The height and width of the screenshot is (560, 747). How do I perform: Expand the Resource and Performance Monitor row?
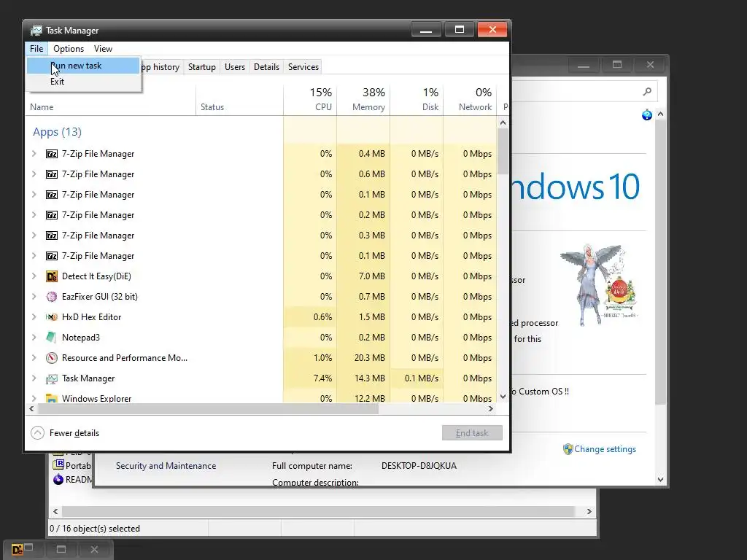pos(34,357)
